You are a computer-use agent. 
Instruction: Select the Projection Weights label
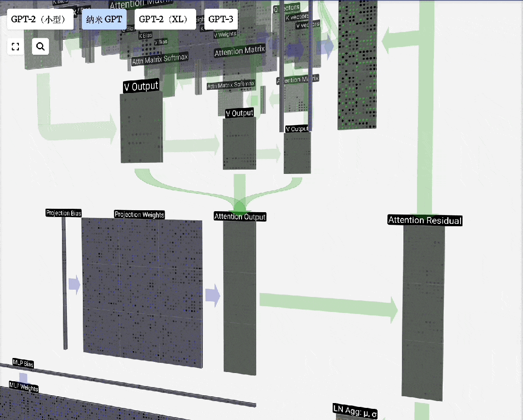(139, 215)
